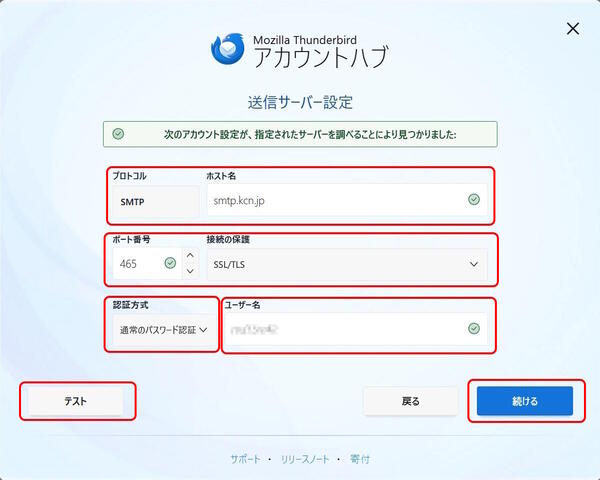Go back with the 戻る button

click(411, 401)
